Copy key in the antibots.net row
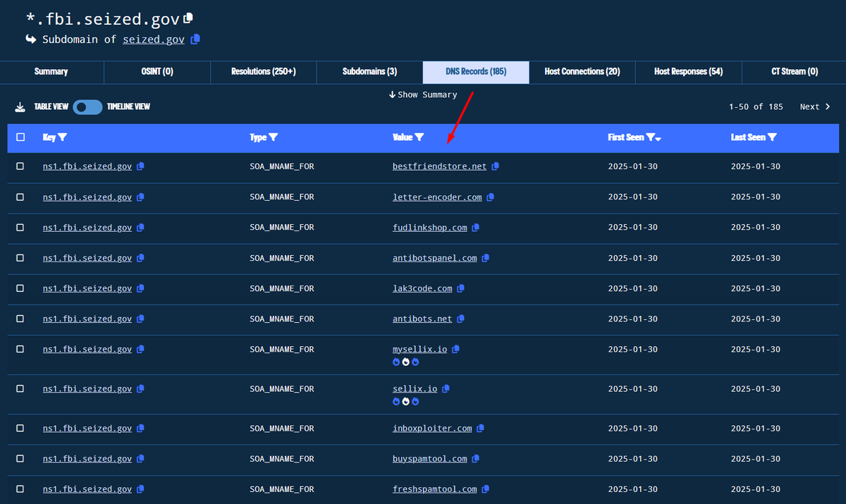This screenshot has width=846, height=504. [140, 319]
